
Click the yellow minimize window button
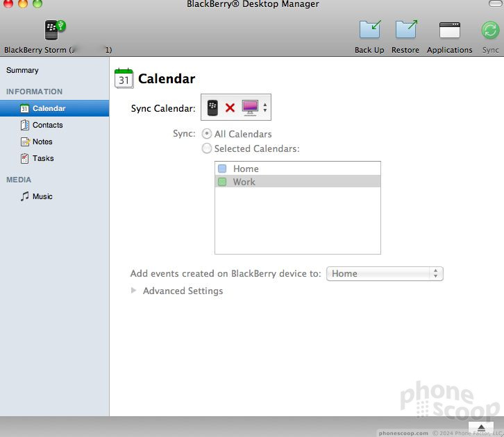pos(23,3)
